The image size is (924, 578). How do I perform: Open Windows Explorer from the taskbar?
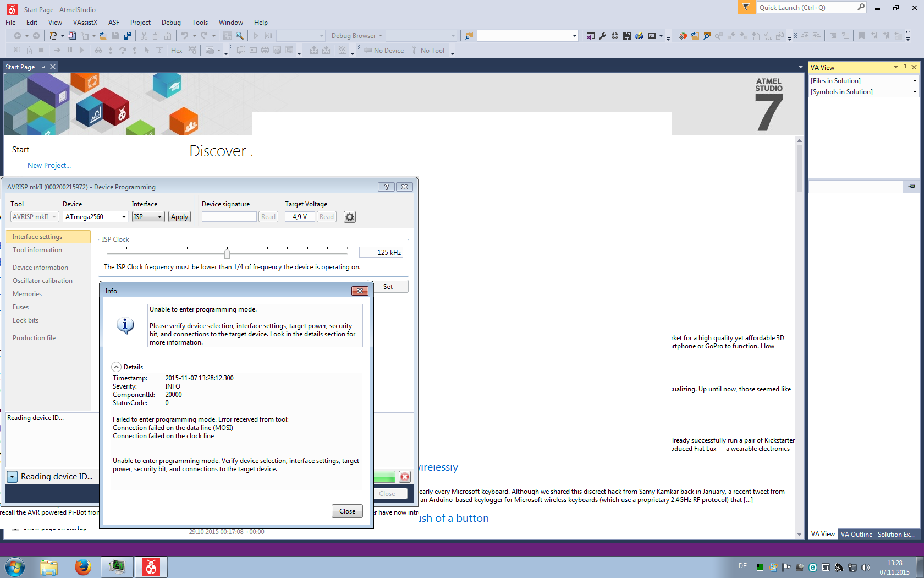pyautogui.click(x=49, y=567)
